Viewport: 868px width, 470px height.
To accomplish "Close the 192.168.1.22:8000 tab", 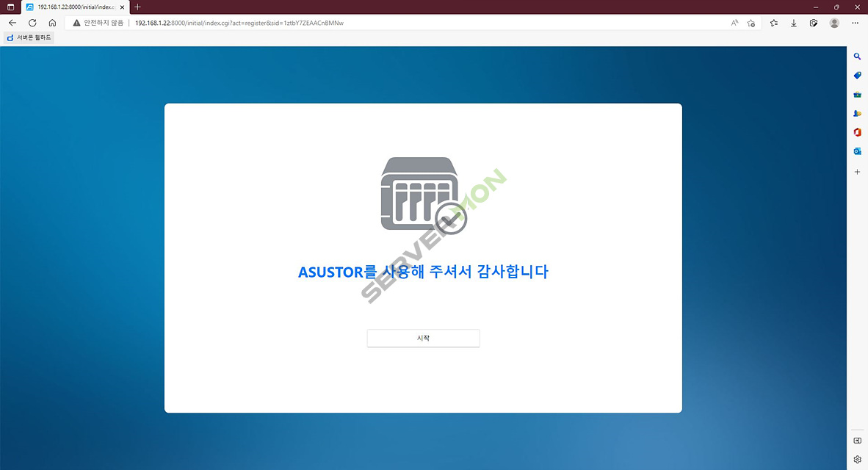I will (123, 7).
